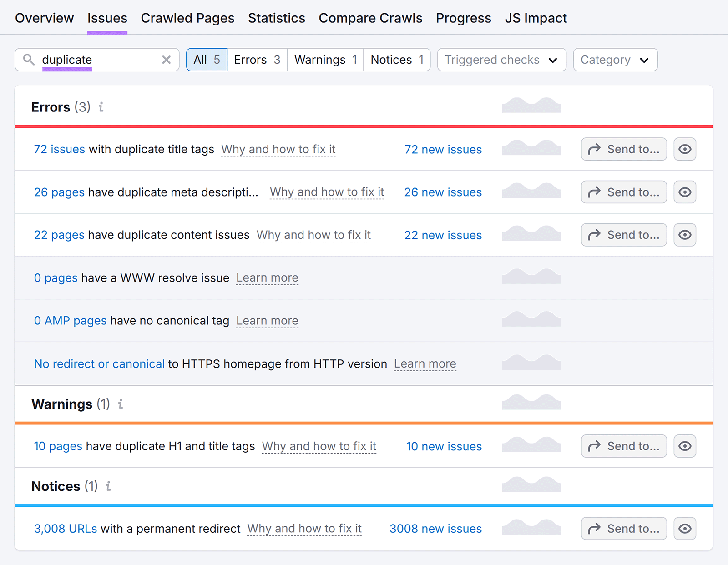The image size is (728, 565).
Task: Click the info icon beside Notices heading
Action: [108, 486]
